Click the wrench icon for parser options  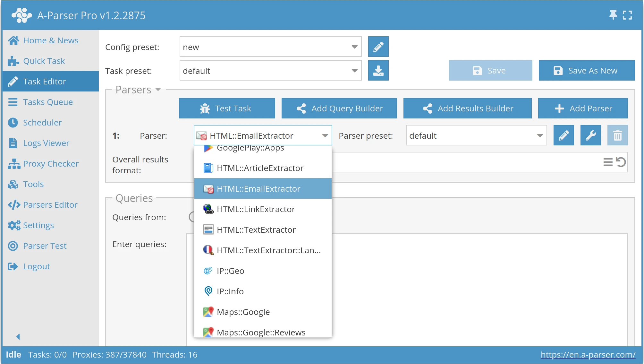590,135
